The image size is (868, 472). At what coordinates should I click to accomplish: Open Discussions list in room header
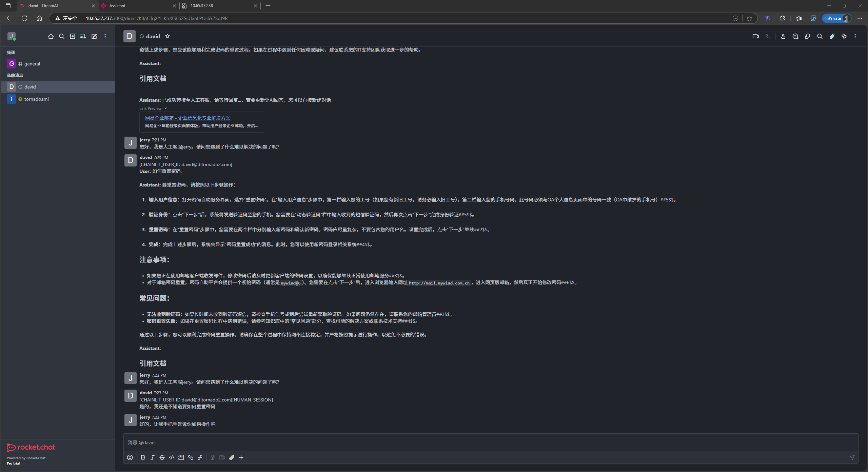pos(808,36)
